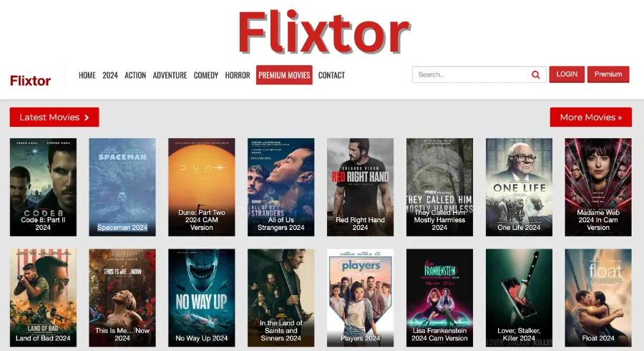The image size is (644, 351).
Task: Click the search magnifier icon
Action: pos(535,74)
